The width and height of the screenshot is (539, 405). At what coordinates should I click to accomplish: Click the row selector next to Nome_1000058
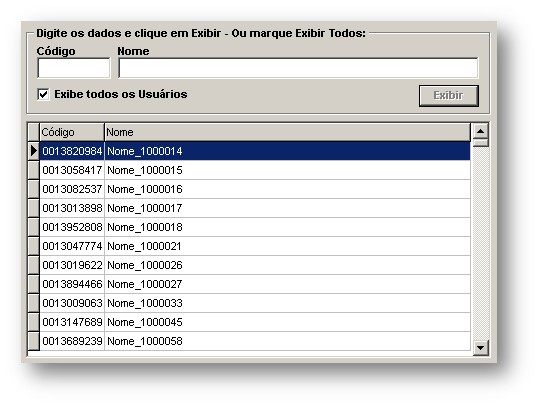(x=33, y=341)
